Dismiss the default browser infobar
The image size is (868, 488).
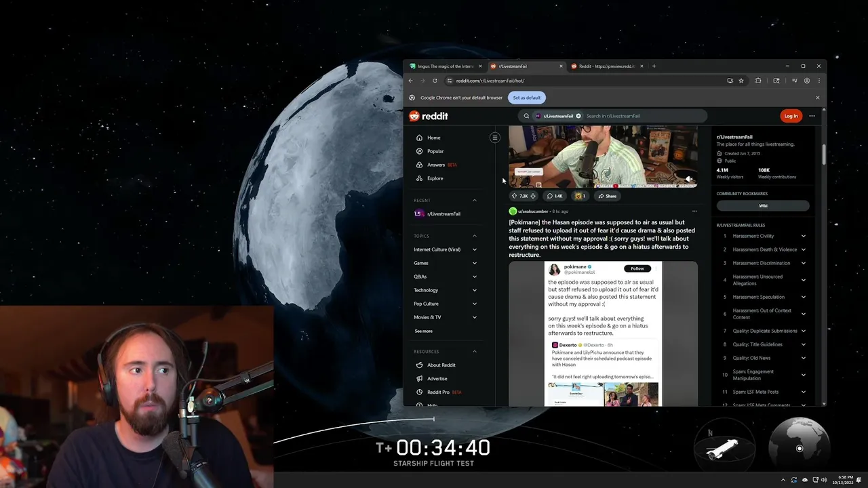[x=817, y=98]
